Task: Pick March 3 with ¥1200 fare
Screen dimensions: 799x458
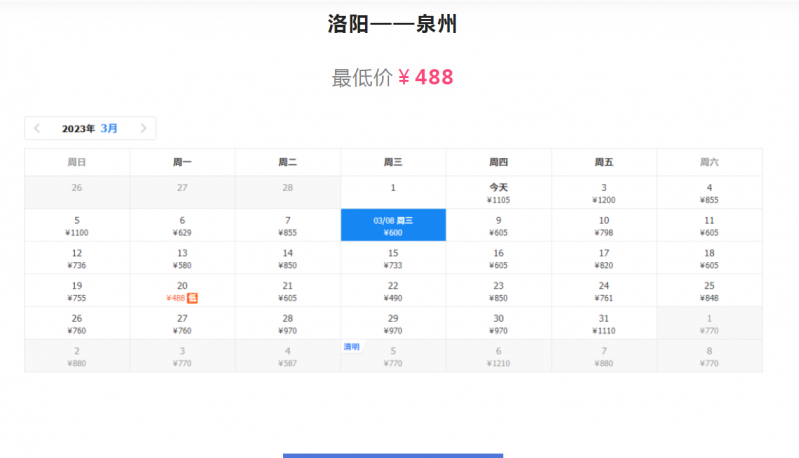Action: click(x=604, y=193)
